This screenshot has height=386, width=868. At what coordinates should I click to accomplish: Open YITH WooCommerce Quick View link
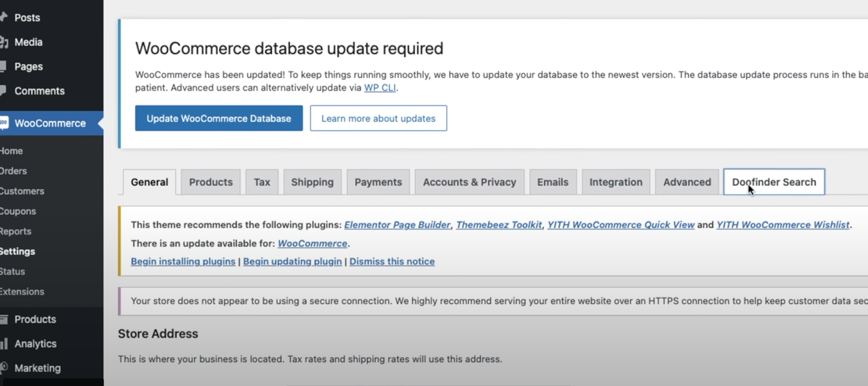coord(621,225)
